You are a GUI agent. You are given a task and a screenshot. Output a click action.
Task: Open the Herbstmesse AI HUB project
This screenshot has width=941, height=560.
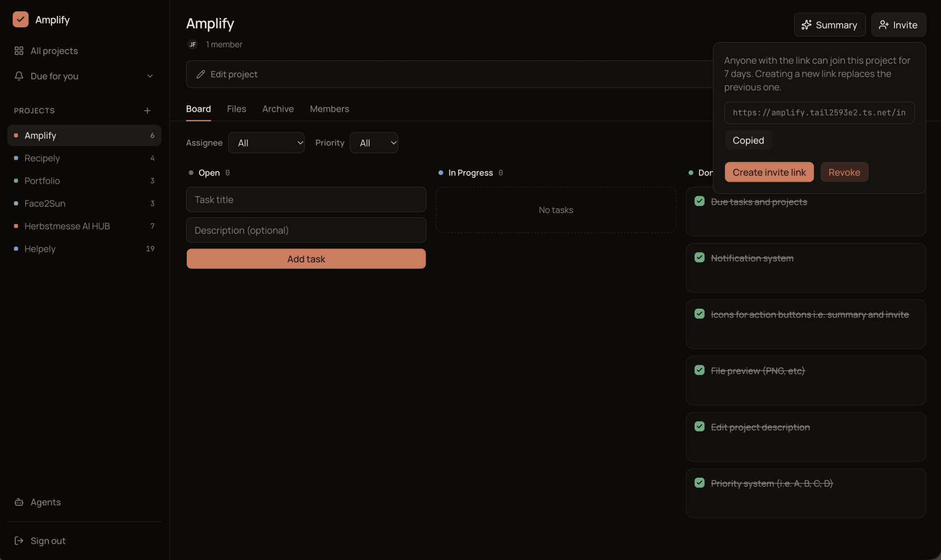click(x=84, y=226)
